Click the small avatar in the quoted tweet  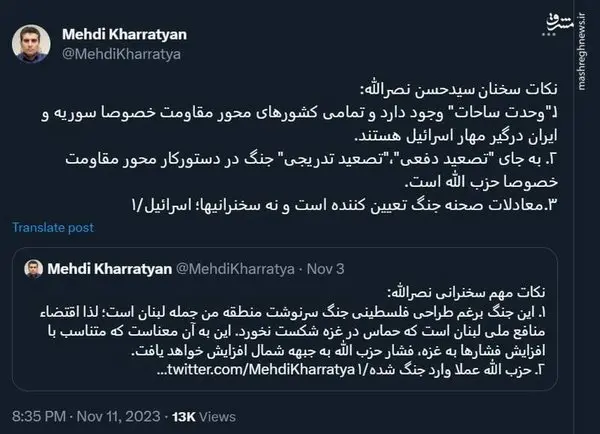(x=34, y=270)
